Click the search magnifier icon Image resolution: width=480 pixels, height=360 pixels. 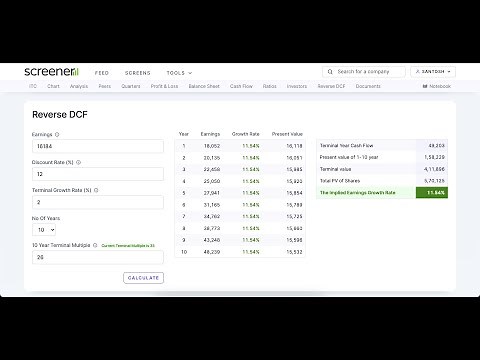[x=330, y=72]
